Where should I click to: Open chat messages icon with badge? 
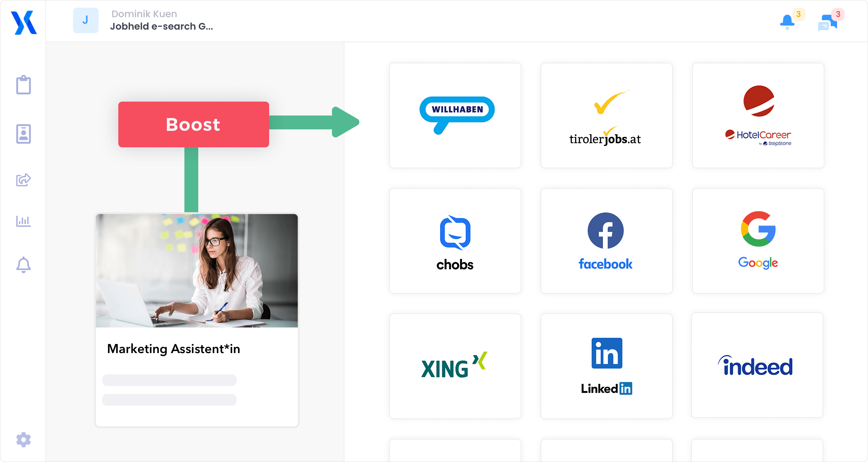827,23
